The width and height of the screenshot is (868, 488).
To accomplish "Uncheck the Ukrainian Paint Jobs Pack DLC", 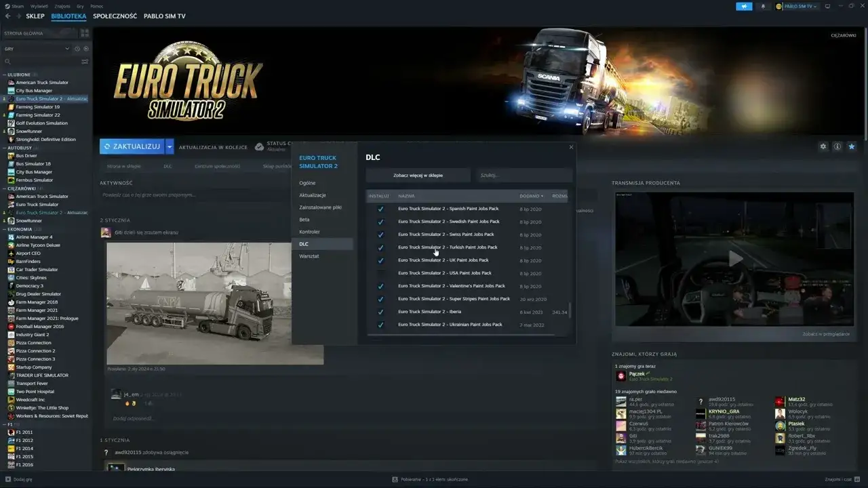I will pos(380,324).
